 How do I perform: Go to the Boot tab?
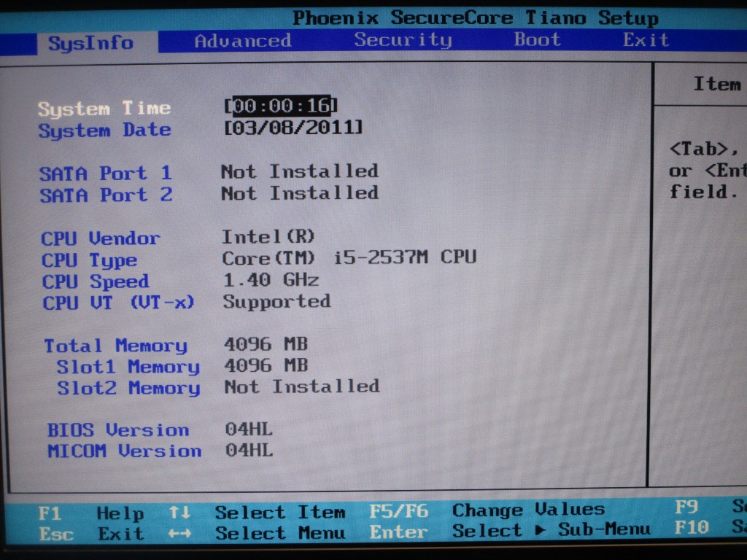click(x=537, y=39)
